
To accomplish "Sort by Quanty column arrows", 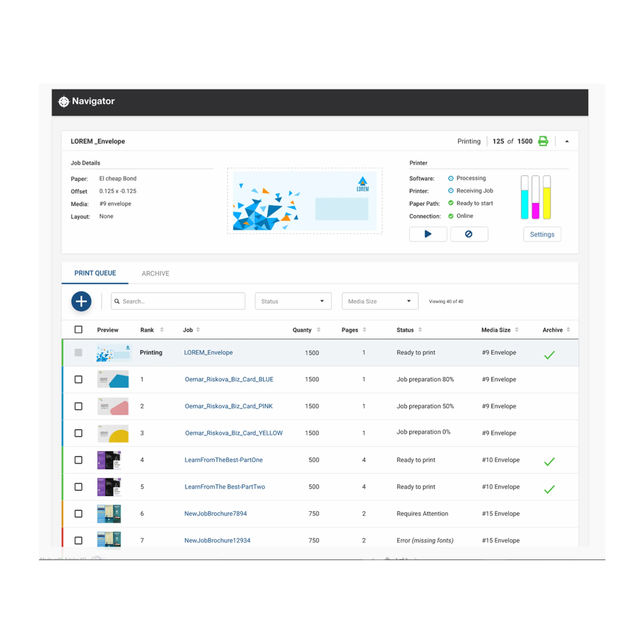I will (319, 330).
